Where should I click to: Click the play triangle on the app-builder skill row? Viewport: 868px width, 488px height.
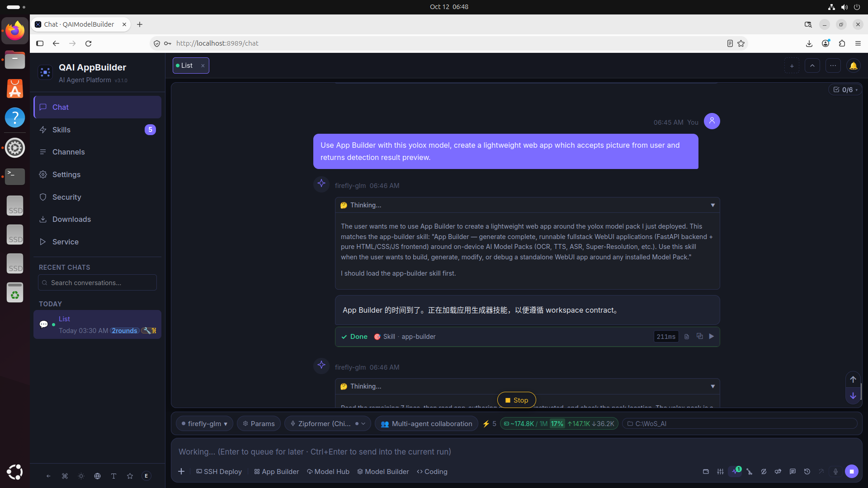click(x=712, y=336)
